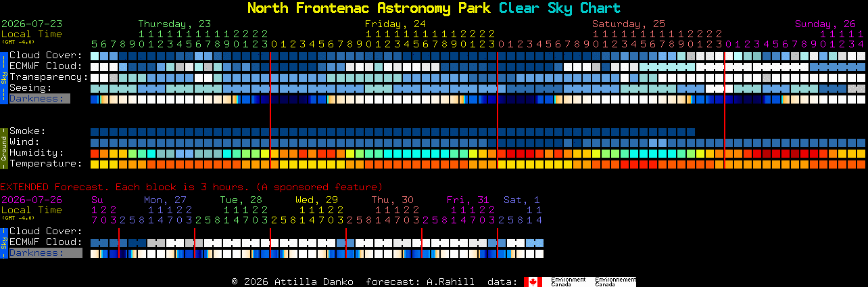This screenshot has height=287, width=868.
Task: Click the date '2026-07-26' in extended forecast
Action: click(32, 200)
